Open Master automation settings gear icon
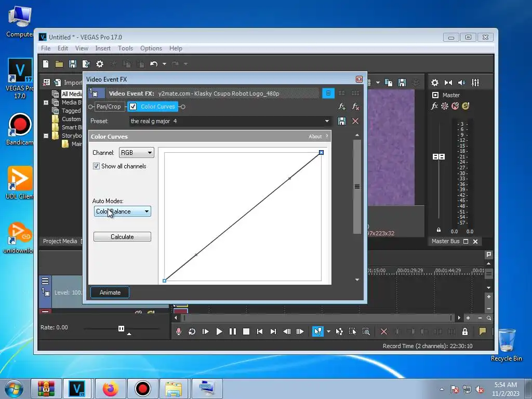Viewport: 532px width, 399px height. [x=445, y=106]
